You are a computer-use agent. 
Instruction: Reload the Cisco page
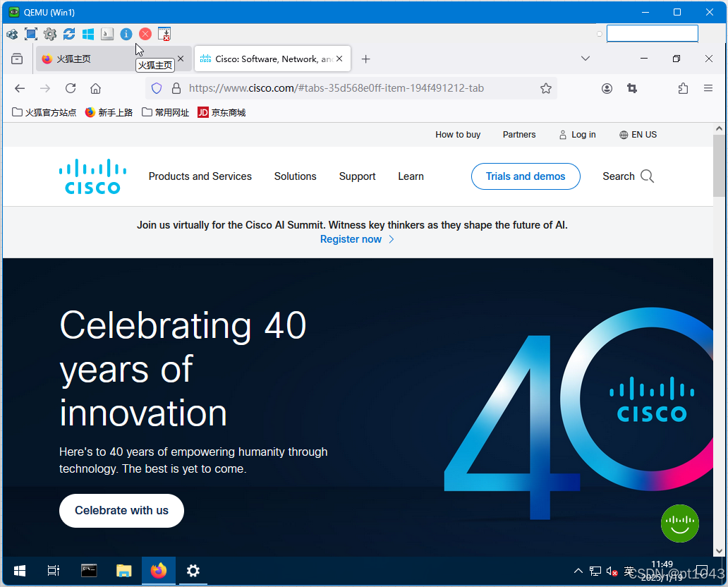tap(71, 88)
